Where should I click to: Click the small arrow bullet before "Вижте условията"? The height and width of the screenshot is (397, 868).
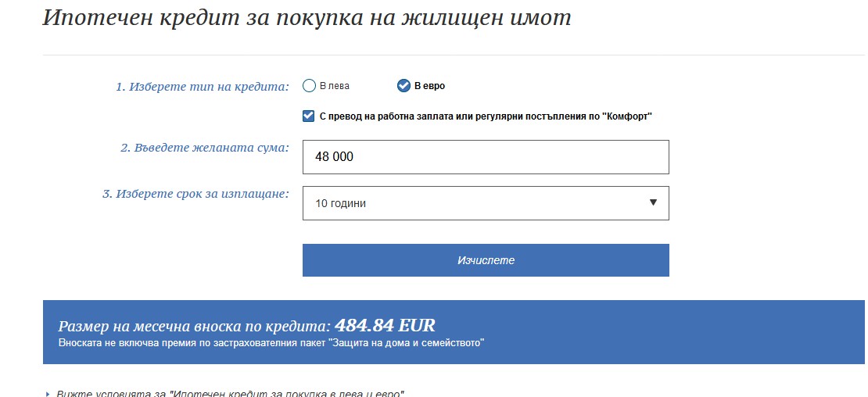(x=47, y=393)
